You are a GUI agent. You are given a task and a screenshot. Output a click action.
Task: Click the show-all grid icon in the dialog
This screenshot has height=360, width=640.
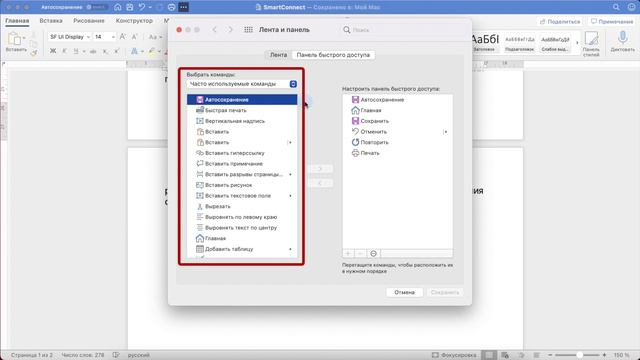point(248,30)
